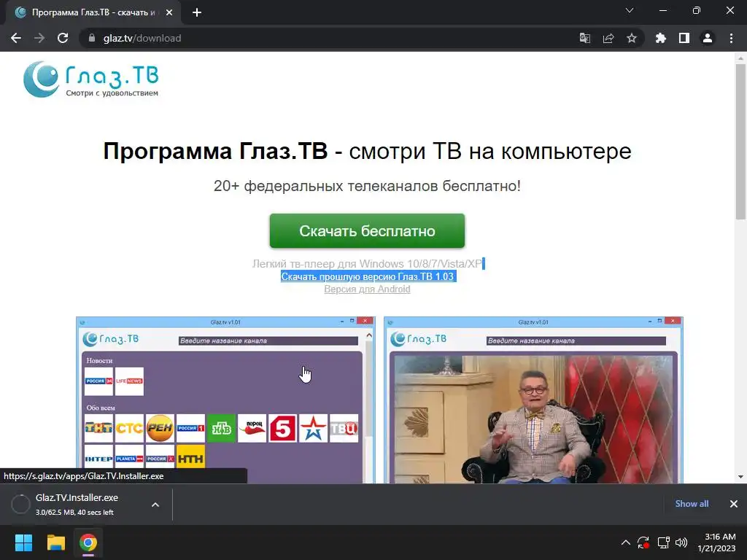This screenshot has width=747, height=560.
Task: Reload the glaz.tv page
Action: [x=63, y=38]
